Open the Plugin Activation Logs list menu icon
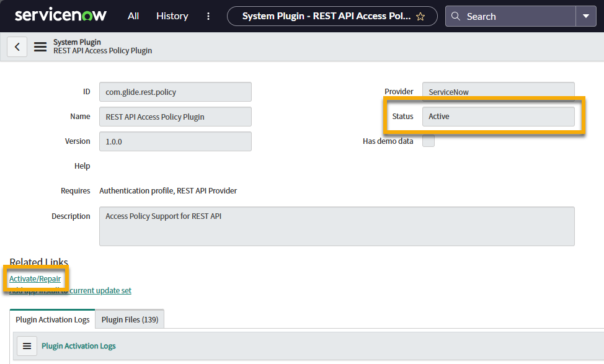Viewport: 604px width, 364px height. coord(26,346)
